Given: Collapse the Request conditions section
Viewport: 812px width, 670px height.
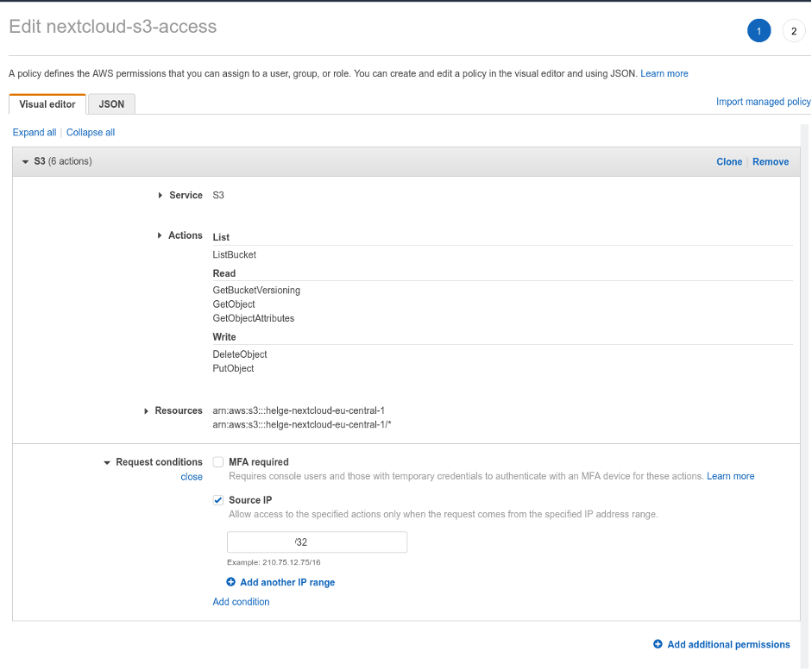Looking at the screenshot, I should [x=107, y=461].
